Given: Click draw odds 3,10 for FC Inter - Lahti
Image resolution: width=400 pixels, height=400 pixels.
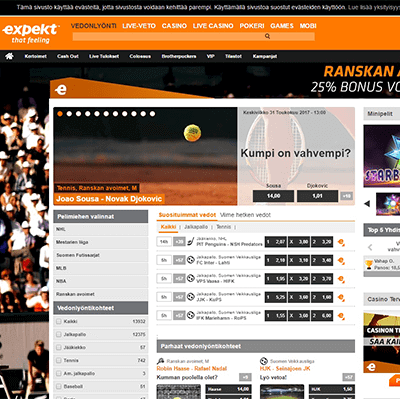Looking at the screenshot, I should (298, 260).
